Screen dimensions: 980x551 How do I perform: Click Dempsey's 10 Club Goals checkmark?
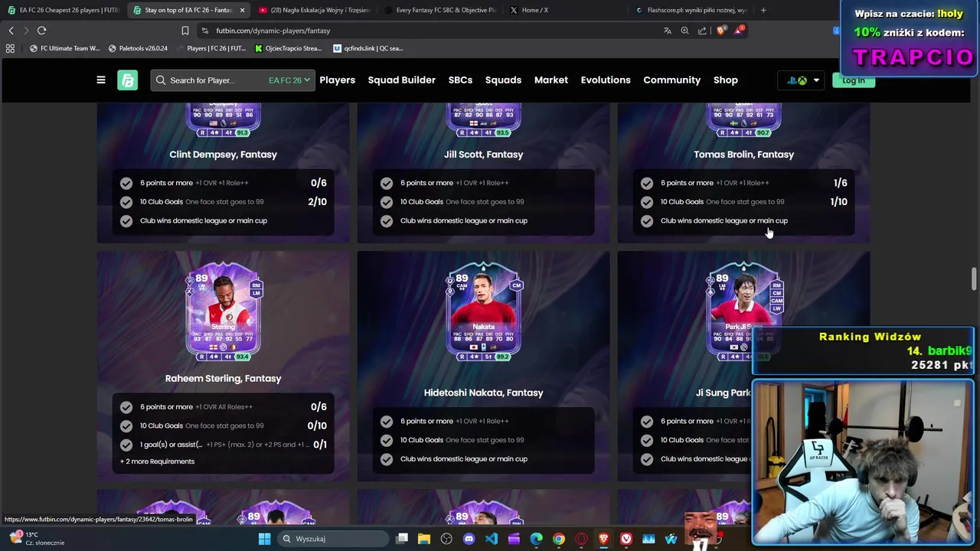click(126, 202)
